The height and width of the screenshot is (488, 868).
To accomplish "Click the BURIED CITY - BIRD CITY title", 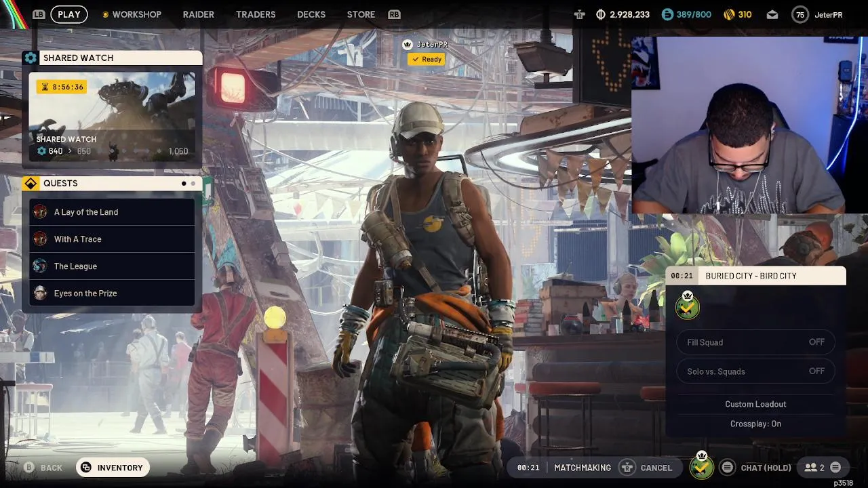I will tap(751, 276).
